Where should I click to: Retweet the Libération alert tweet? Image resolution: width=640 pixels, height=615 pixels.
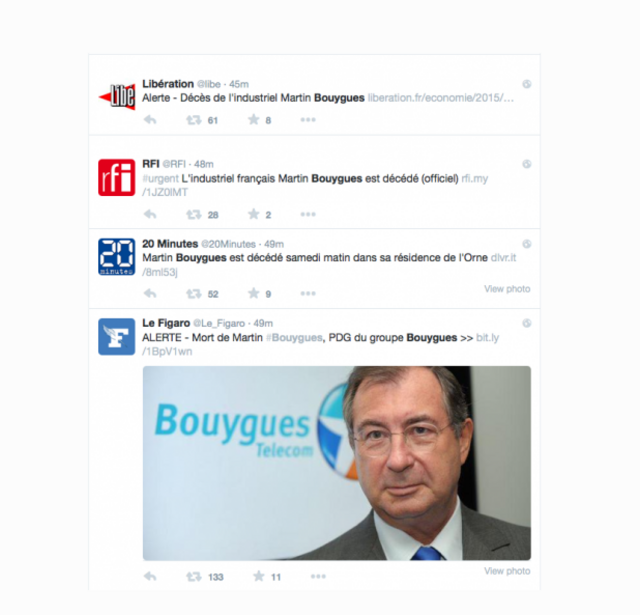coord(193,120)
